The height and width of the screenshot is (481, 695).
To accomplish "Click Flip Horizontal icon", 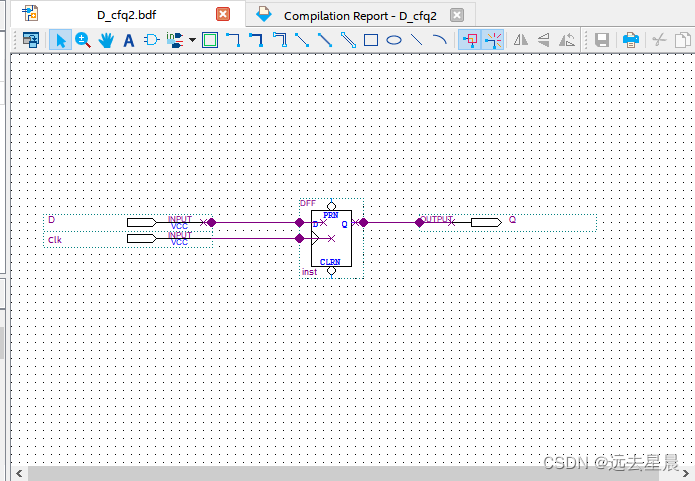I will pos(521,40).
